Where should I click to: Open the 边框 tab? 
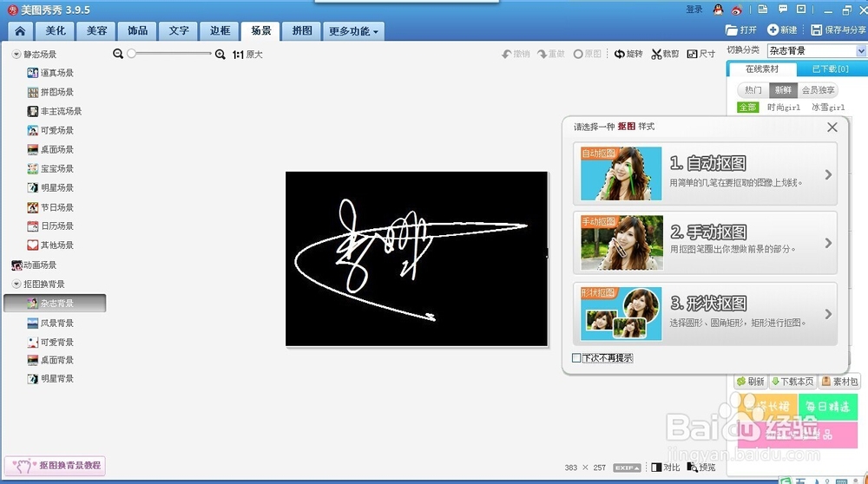(220, 31)
